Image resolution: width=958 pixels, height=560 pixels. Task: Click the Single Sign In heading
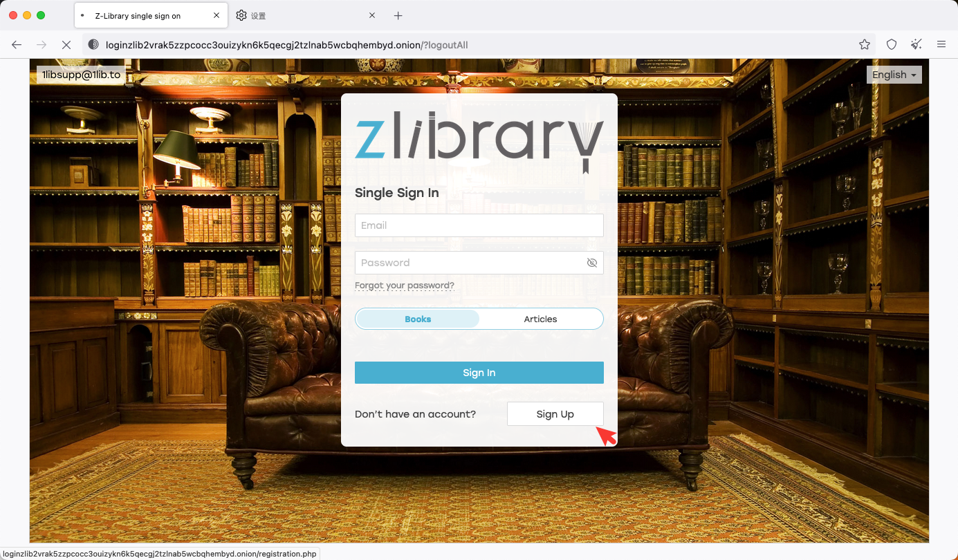397,193
